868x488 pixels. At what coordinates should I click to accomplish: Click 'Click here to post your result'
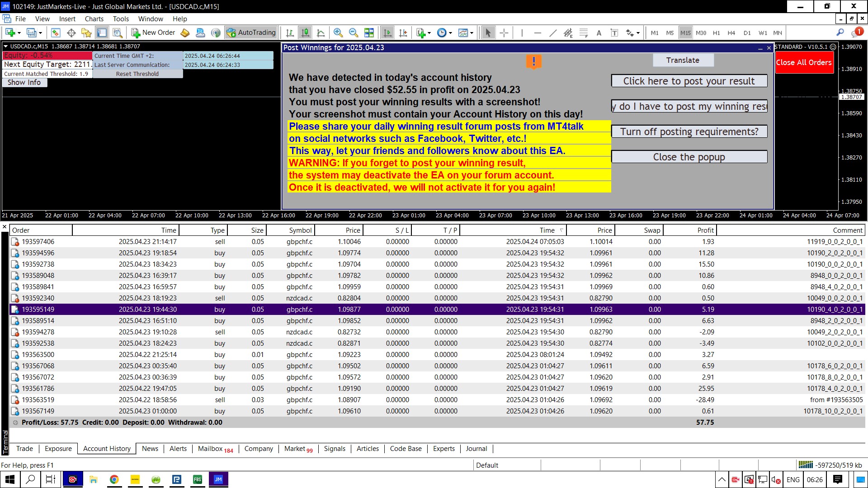point(689,81)
